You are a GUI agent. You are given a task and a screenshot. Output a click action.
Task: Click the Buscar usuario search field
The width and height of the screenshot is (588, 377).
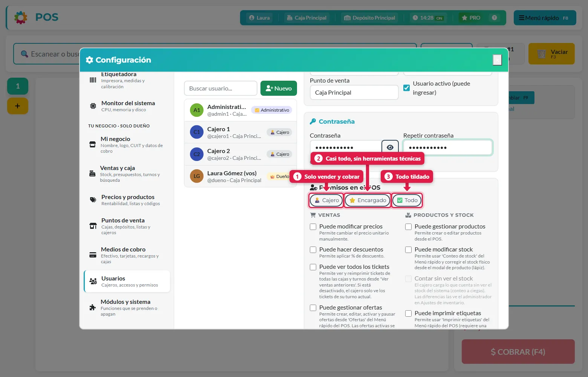tap(220, 88)
